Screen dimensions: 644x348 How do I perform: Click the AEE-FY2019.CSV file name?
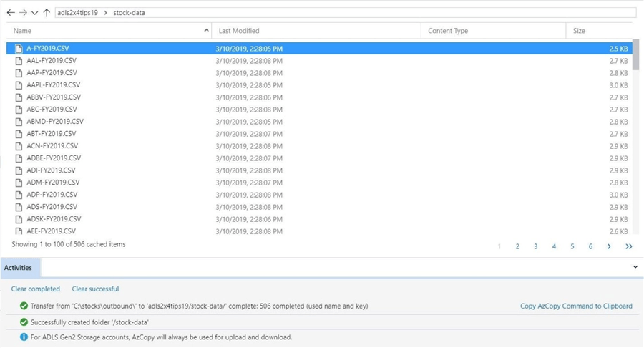pos(51,231)
